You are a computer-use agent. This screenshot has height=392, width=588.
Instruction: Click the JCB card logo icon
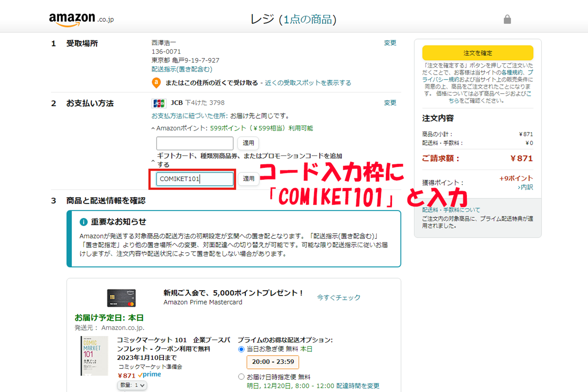(x=159, y=103)
